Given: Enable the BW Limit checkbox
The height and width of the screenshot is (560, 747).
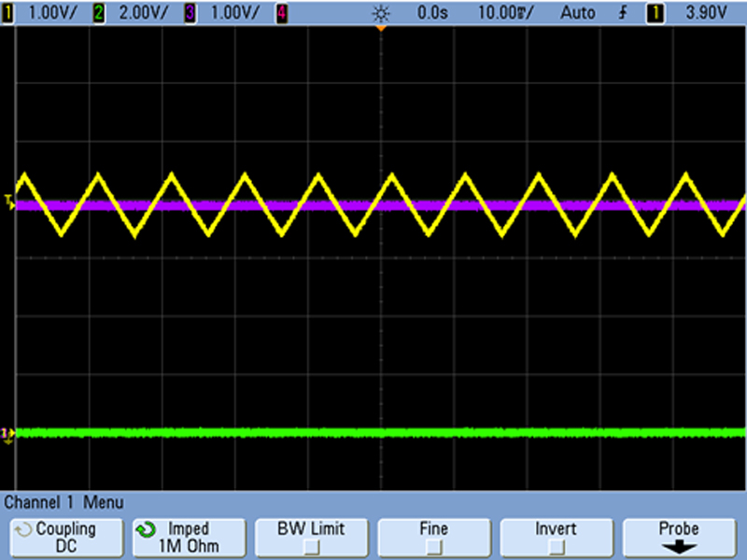Looking at the screenshot, I should [x=313, y=546].
